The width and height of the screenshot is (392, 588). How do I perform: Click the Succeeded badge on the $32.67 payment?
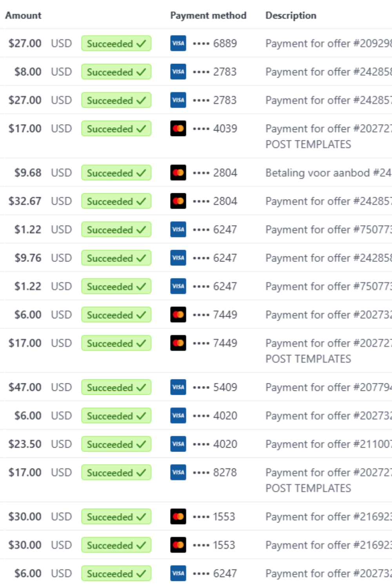[116, 201]
